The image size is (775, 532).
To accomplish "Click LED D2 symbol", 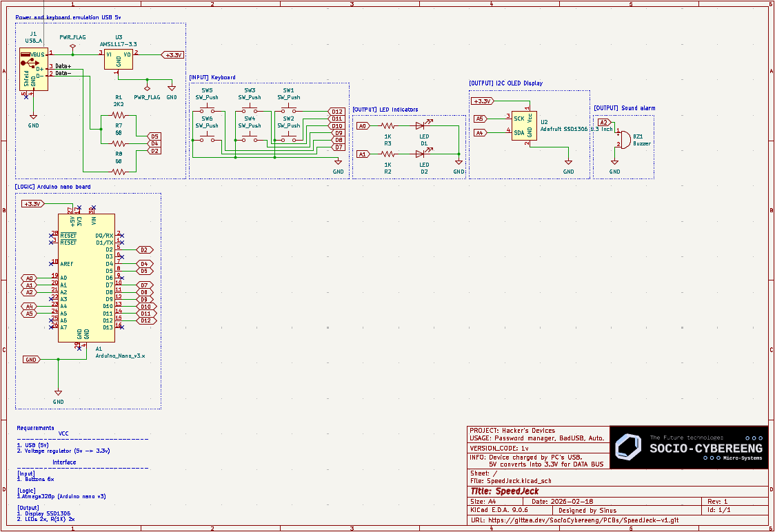I will [420, 154].
